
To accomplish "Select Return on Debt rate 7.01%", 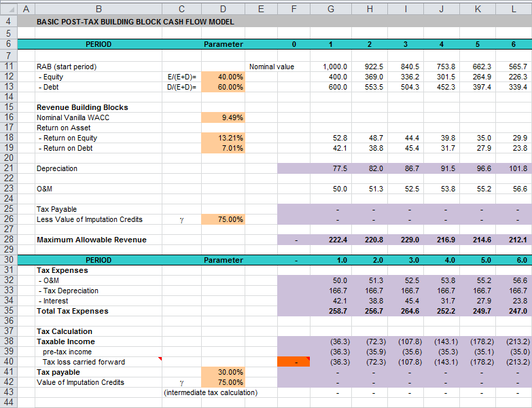I will (223, 148).
